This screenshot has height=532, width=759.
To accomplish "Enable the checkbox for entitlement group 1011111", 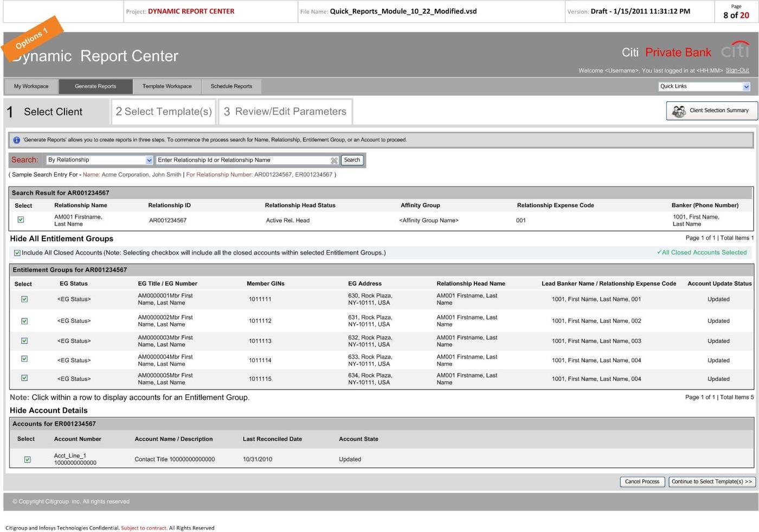I will click(x=24, y=299).
